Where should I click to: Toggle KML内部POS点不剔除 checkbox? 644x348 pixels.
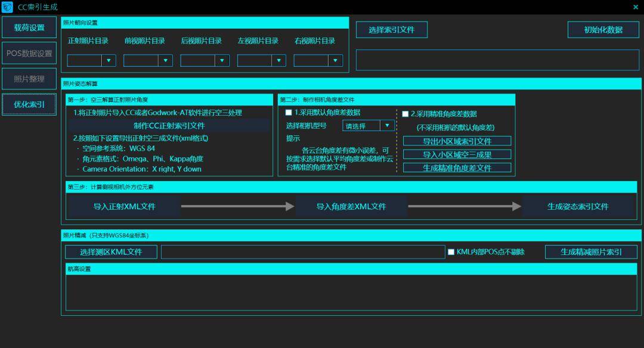tap(451, 252)
